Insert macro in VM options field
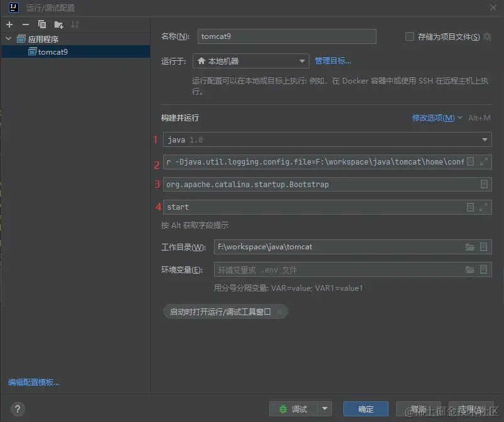This screenshot has width=504, height=422. coord(470,161)
